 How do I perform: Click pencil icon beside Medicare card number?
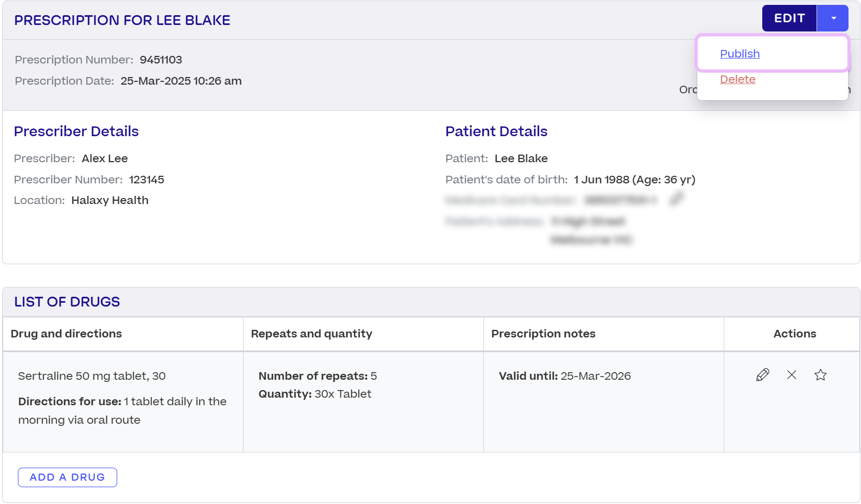[676, 199]
